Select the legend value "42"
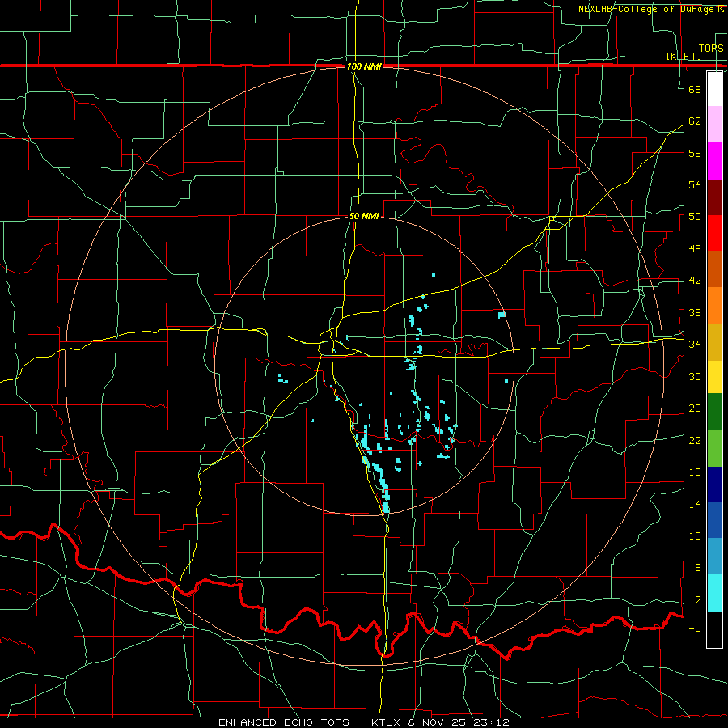 click(695, 281)
